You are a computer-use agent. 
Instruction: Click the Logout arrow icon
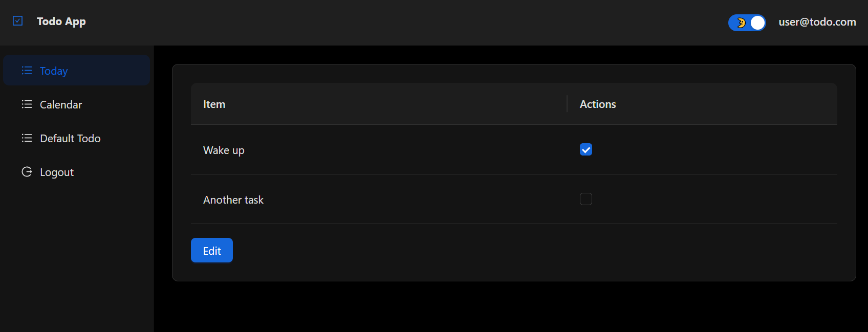click(27, 172)
